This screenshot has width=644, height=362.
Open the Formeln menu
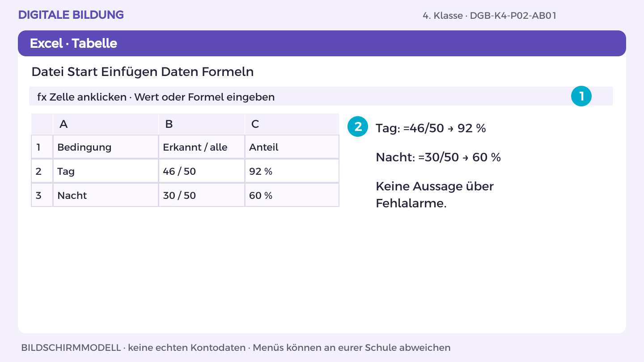(x=228, y=72)
